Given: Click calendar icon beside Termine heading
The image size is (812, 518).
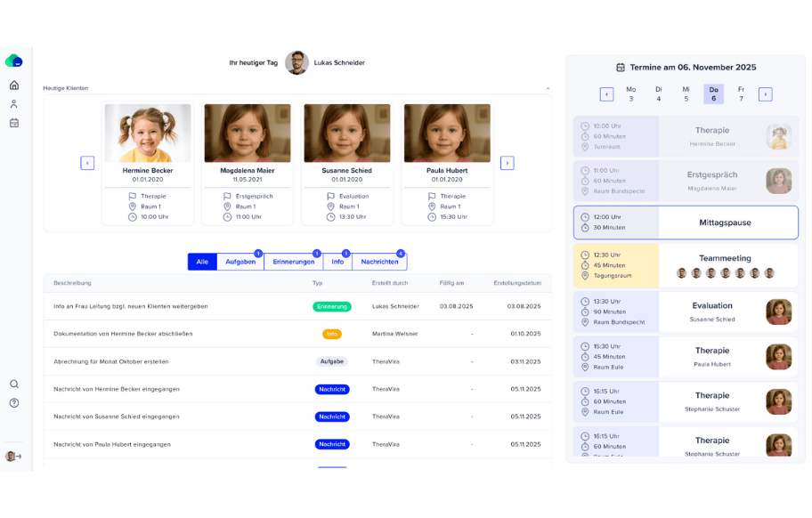Looking at the screenshot, I should click(x=621, y=67).
